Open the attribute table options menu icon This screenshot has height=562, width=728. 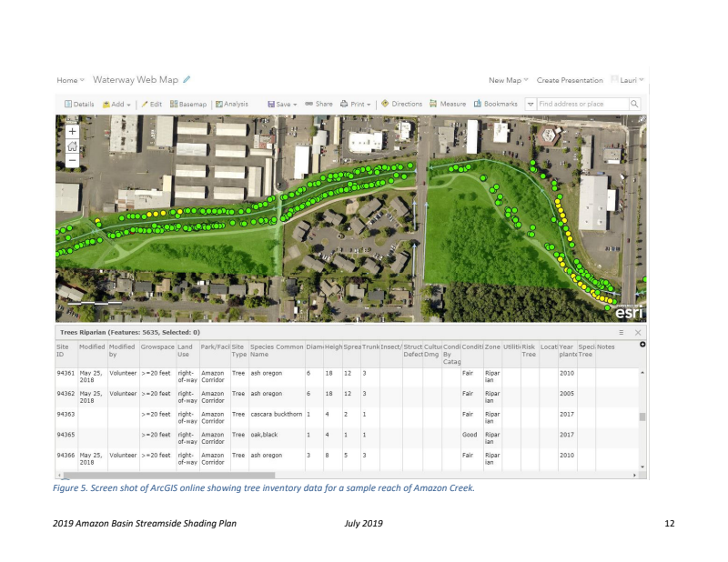click(x=621, y=333)
